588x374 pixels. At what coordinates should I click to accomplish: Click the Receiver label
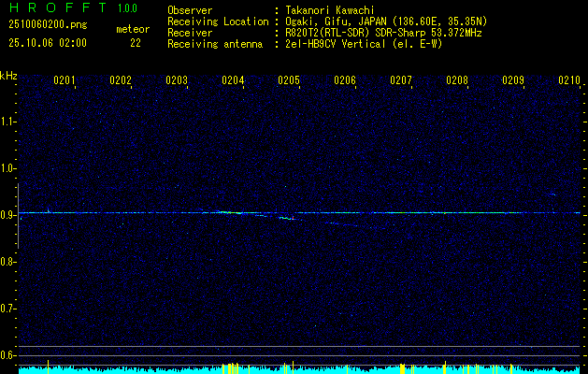[190, 33]
